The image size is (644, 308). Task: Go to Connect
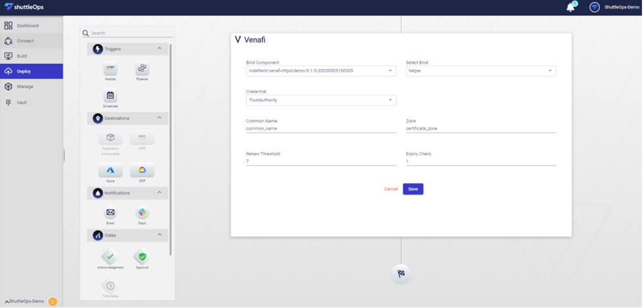pos(31,41)
